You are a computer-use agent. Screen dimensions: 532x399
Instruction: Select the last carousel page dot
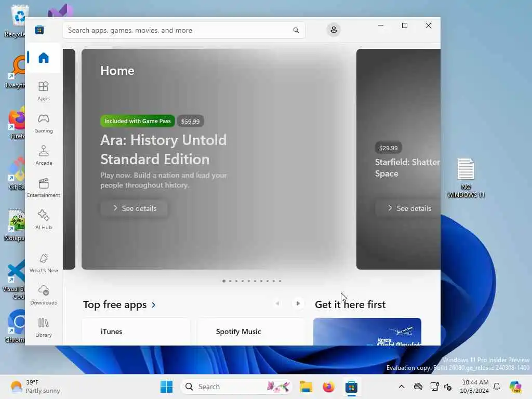[x=280, y=281]
